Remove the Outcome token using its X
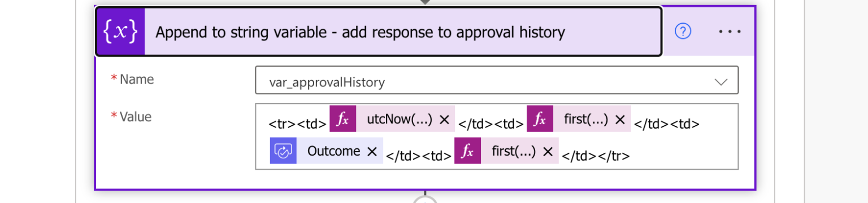 pyautogui.click(x=372, y=151)
